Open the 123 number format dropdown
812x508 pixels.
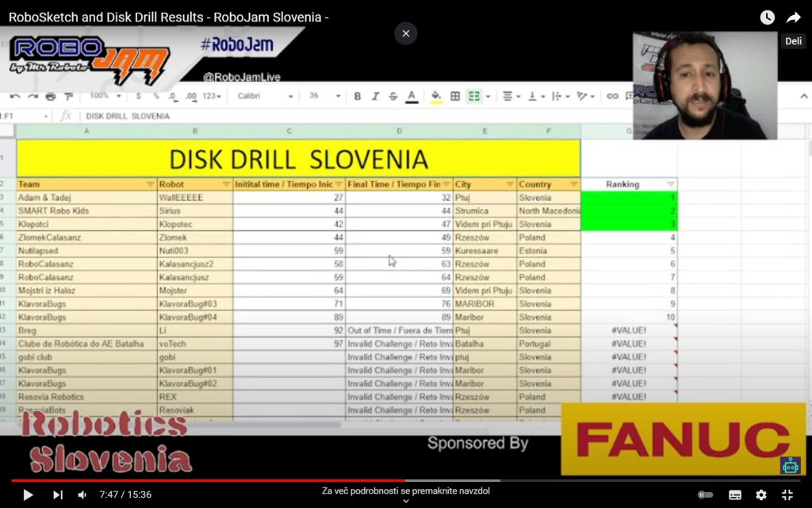click(212, 96)
